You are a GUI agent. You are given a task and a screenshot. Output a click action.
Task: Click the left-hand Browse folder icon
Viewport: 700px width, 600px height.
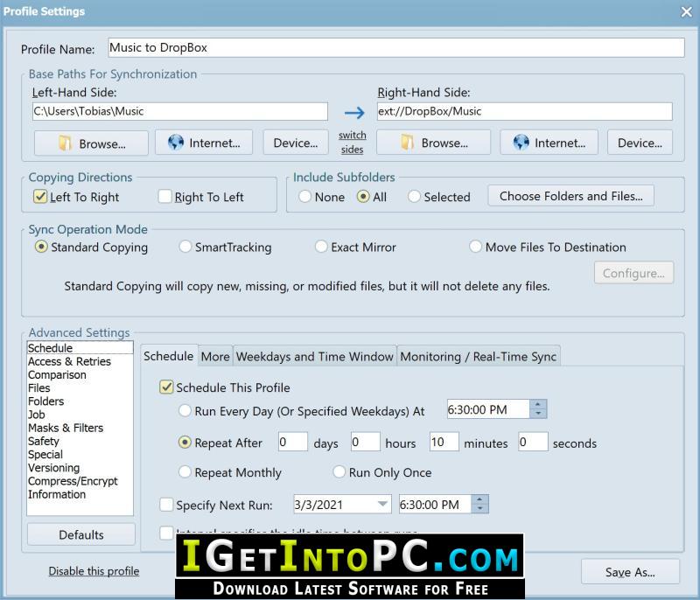pos(65,143)
